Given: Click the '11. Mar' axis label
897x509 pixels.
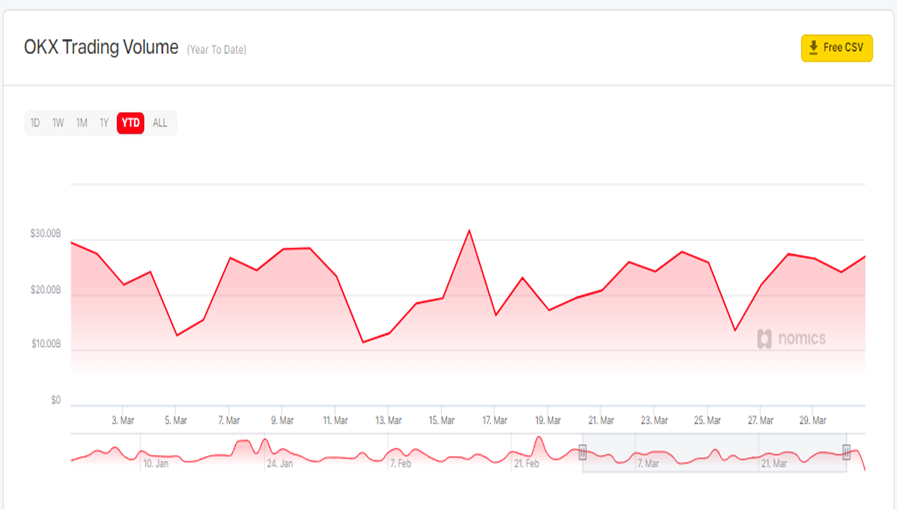Looking at the screenshot, I should click(335, 420).
